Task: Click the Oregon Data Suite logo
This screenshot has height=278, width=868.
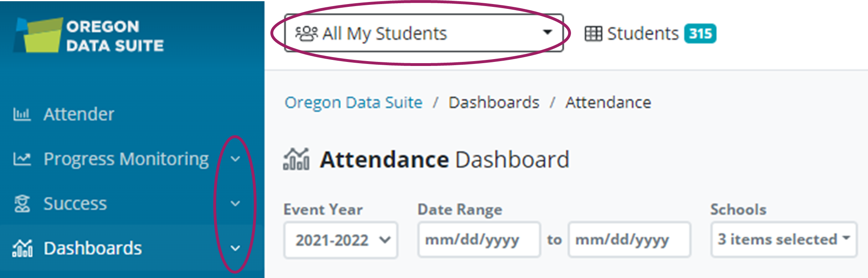Action: pos(88,36)
